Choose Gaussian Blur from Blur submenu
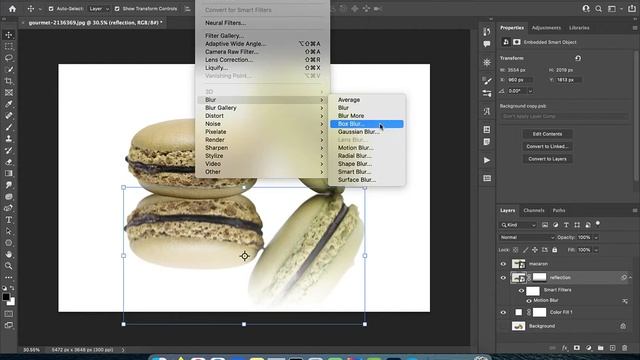Image resolution: width=640 pixels, height=360 pixels. click(x=367, y=132)
